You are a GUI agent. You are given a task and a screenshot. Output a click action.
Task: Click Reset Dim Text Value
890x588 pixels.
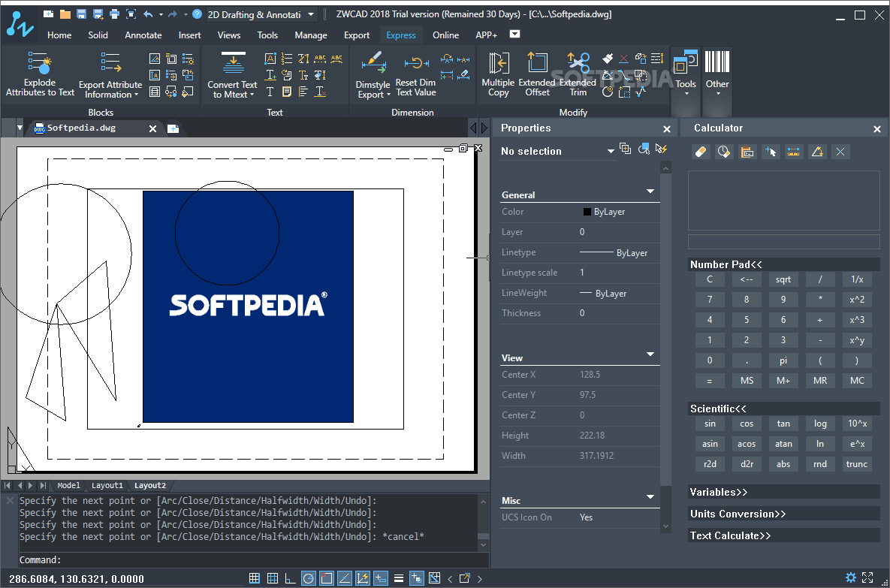click(x=415, y=76)
